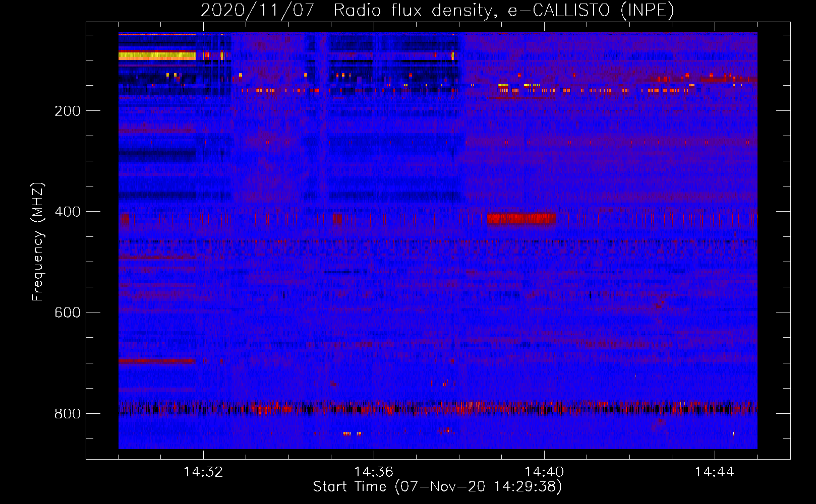Click the 400 frequency tick label
The height and width of the screenshot is (504, 816).
coord(68,212)
